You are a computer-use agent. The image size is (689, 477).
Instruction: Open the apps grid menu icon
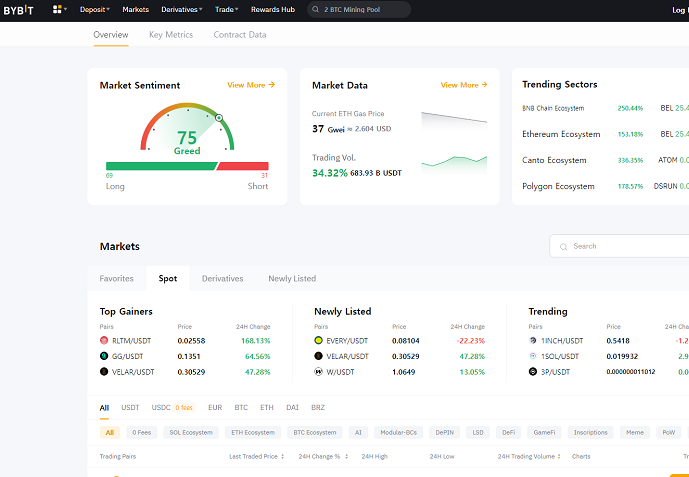tap(57, 9)
